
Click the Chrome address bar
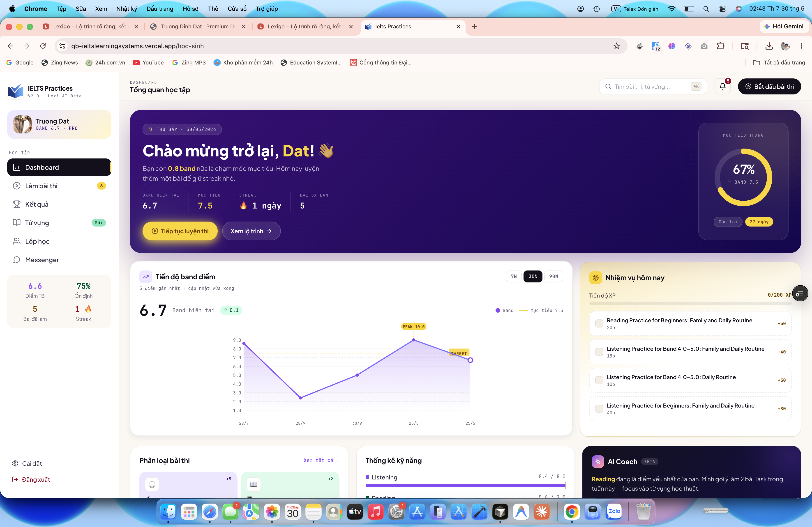(x=341, y=46)
